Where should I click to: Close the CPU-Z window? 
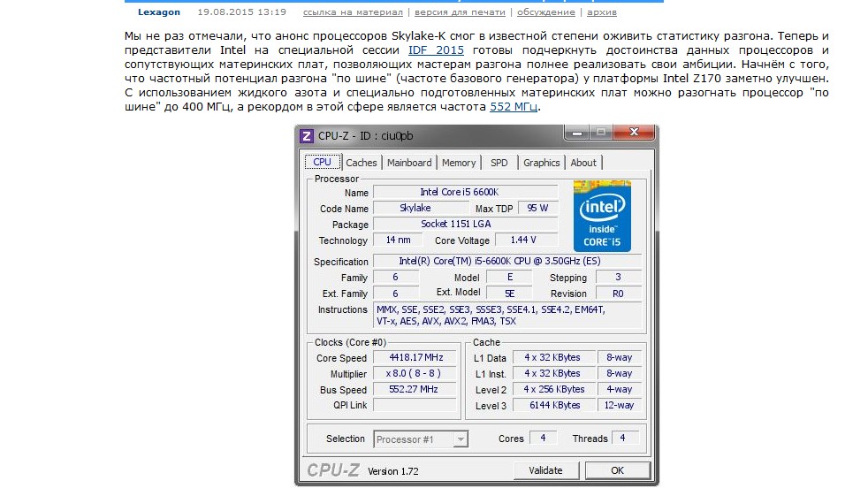(633, 134)
